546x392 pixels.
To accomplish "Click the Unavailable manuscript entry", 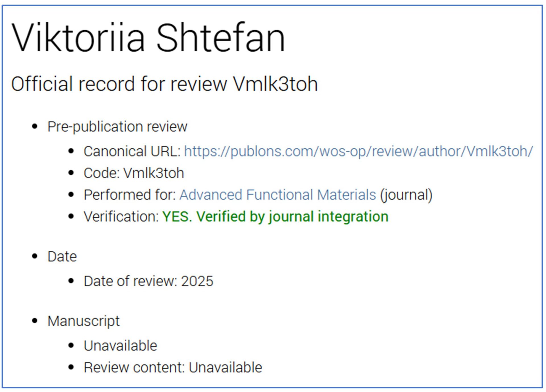I will tap(120, 346).
